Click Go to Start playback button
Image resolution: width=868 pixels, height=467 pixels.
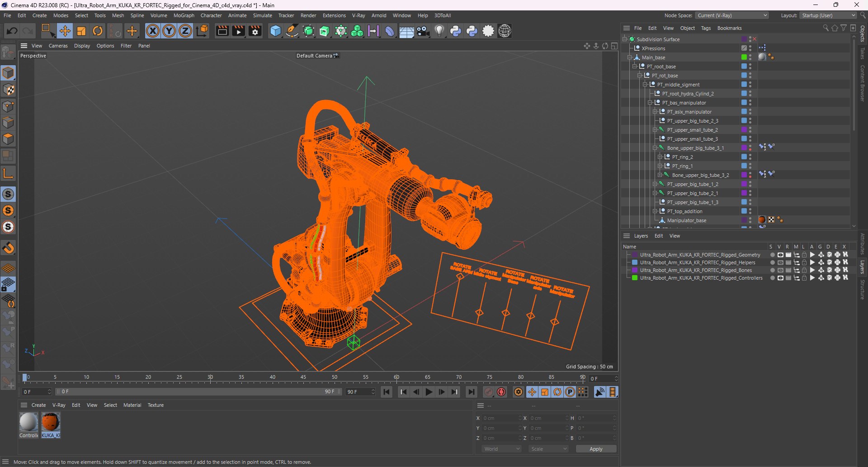tap(387, 392)
